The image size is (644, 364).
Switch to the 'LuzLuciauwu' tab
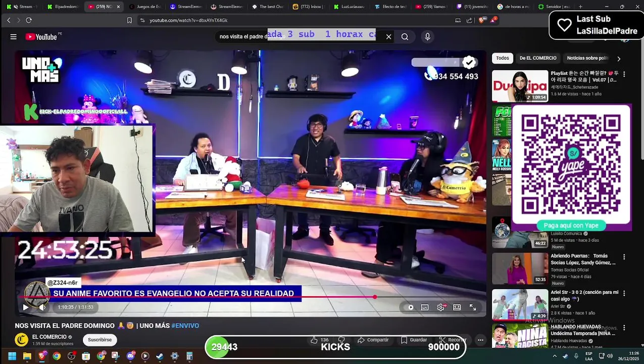[349, 7]
